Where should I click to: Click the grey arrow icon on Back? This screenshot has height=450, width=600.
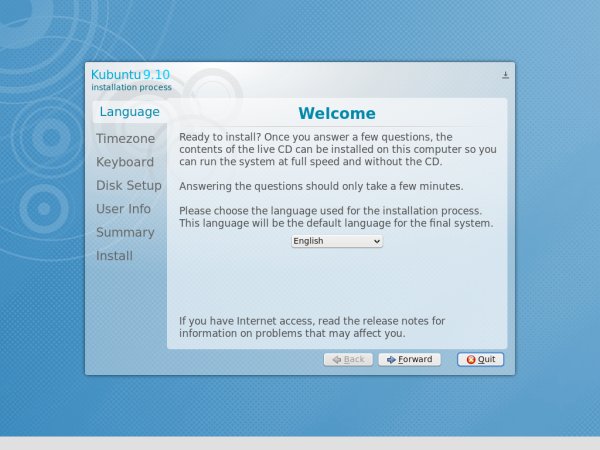pyautogui.click(x=336, y=359)
